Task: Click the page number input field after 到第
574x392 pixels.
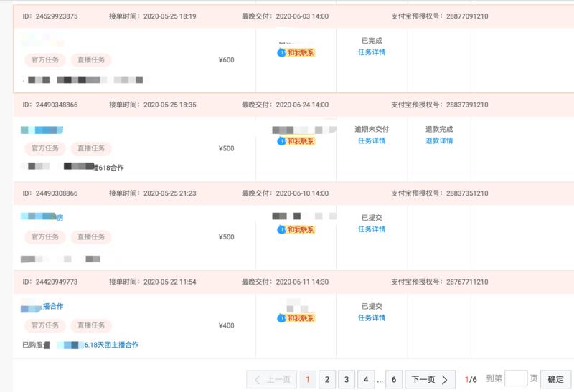Action: [x=516, y=378]
